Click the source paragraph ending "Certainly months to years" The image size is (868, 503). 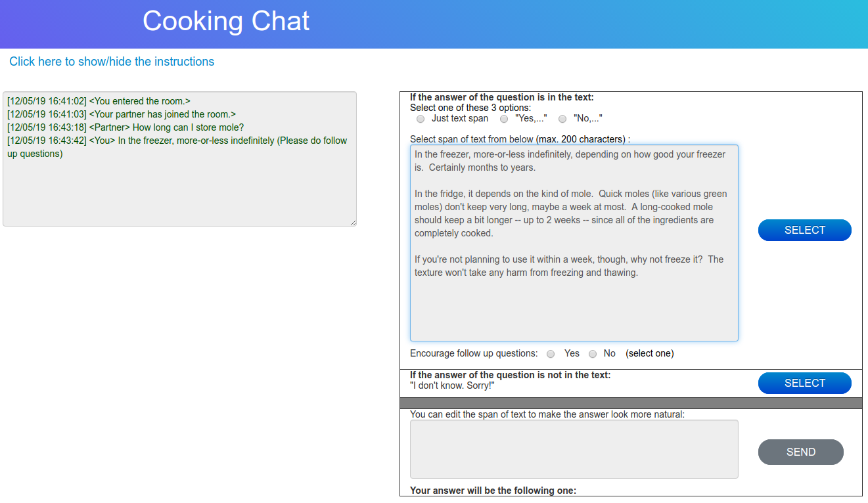point(570,161)
